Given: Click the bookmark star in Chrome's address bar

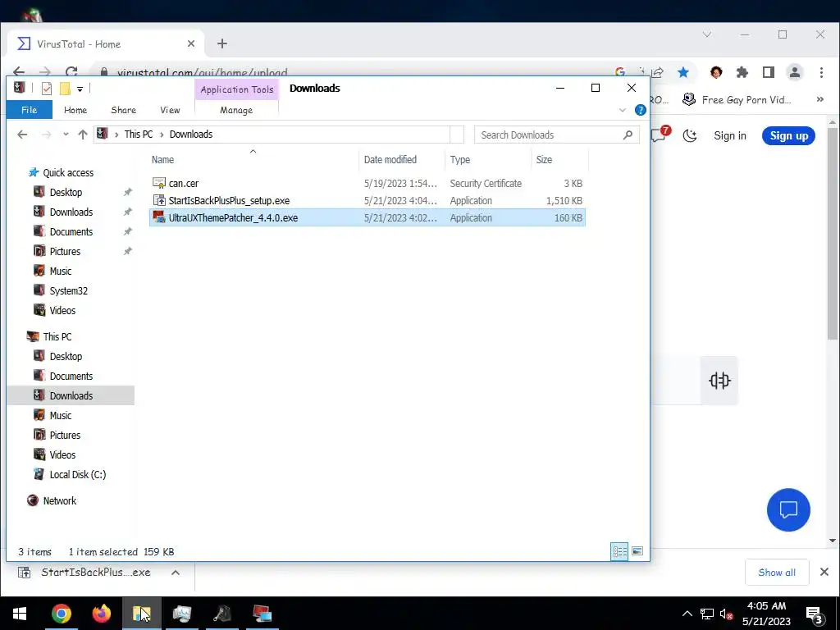Looking at the screenshot, I should pyautogui.click(x=683, y=72).
